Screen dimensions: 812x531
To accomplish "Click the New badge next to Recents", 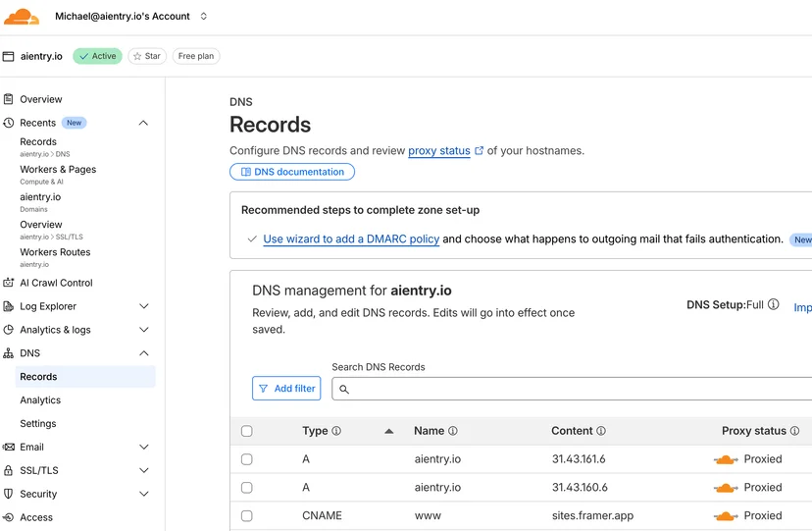I will pos(75,123).
